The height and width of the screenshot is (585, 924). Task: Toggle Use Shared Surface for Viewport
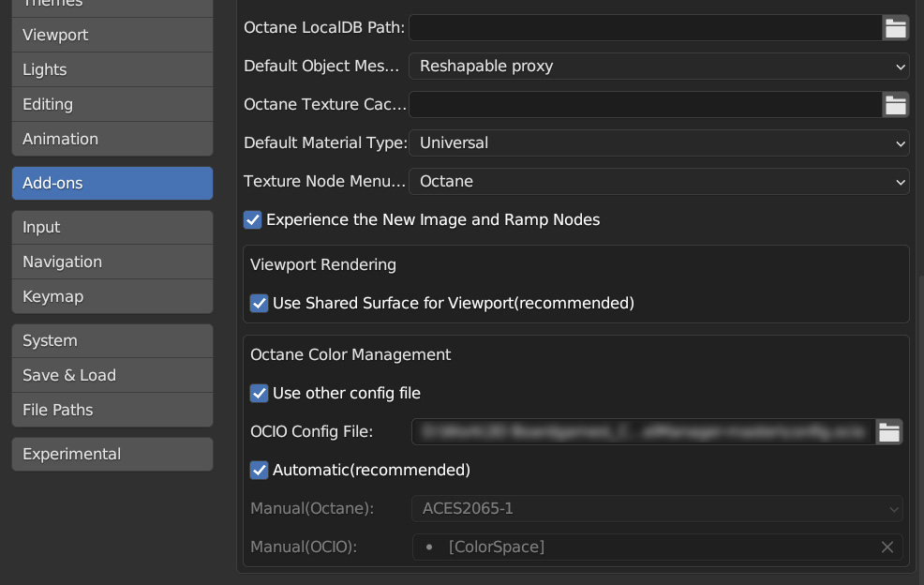(260, 303)
